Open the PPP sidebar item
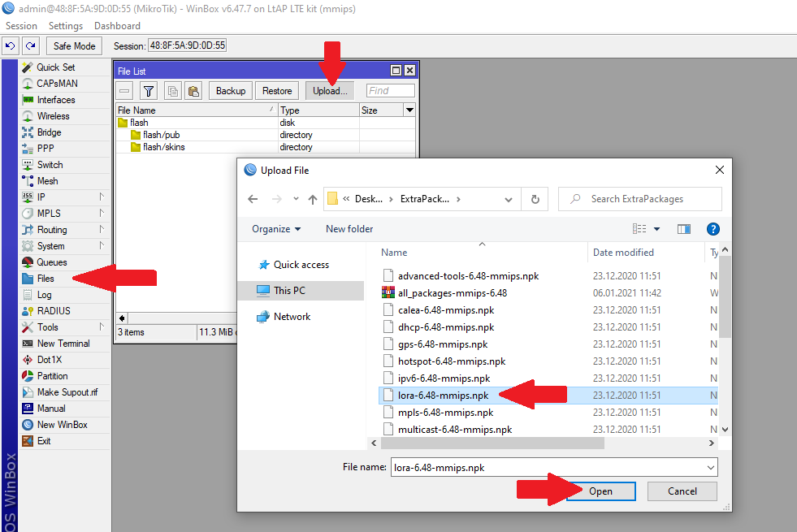797x532 pixels. coord(64,149)
